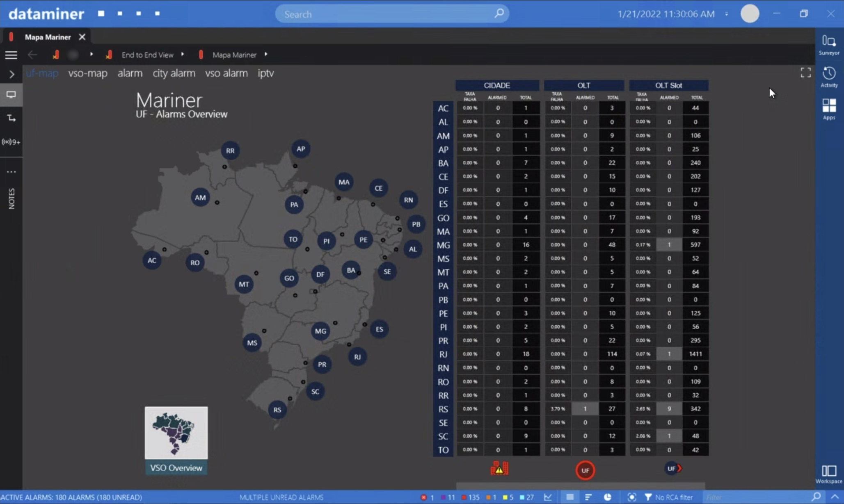Open the NOTES side panel
The image size is (844, 504).
click(x=11, y=198)
